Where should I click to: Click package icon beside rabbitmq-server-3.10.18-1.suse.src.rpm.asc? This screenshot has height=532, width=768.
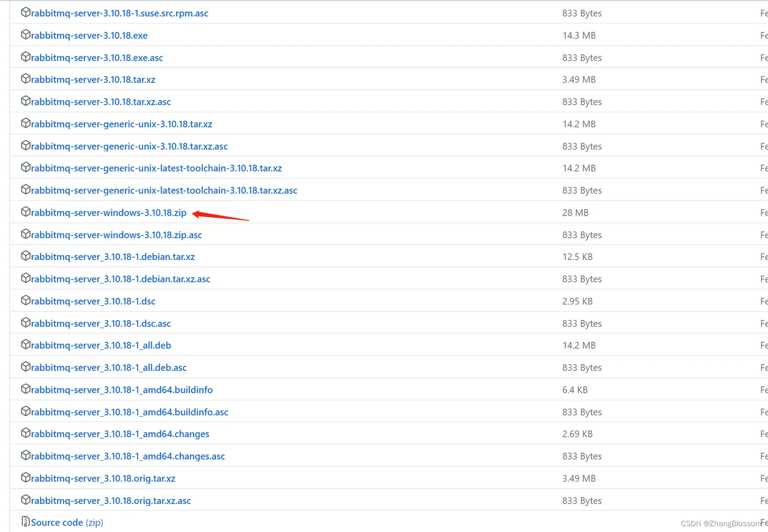(25, 12)
